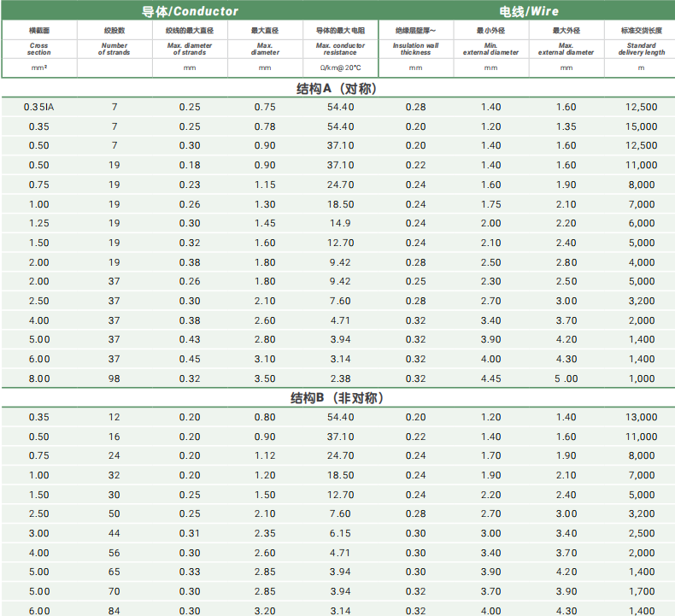Click the Insulation wall thickness column header
The width and height of the screenshot is (675, 616).
tap(415, 49)
